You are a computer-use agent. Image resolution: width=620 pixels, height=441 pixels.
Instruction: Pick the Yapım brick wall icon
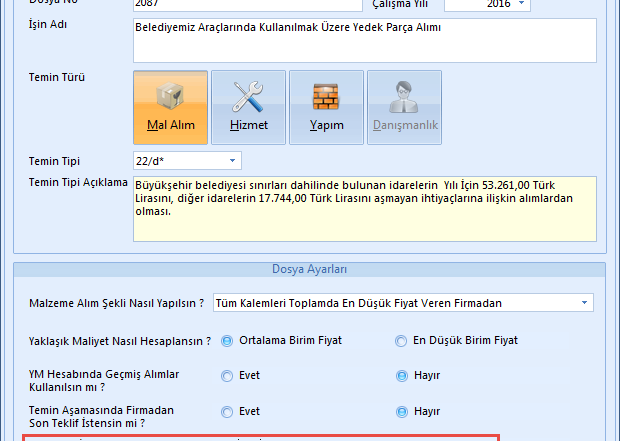click(326, 97)
